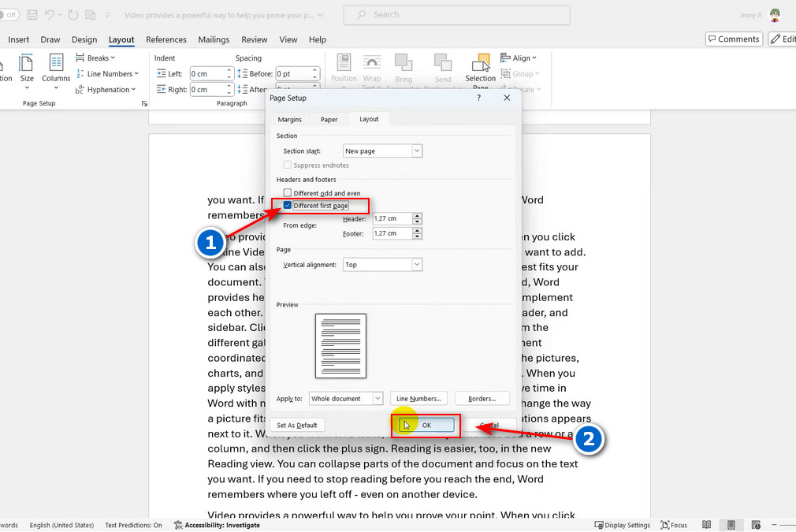Switch to Focus mode icon
The height and width of the screenshot is (532, 796).
pyautogui.click(x=675, y=525)
